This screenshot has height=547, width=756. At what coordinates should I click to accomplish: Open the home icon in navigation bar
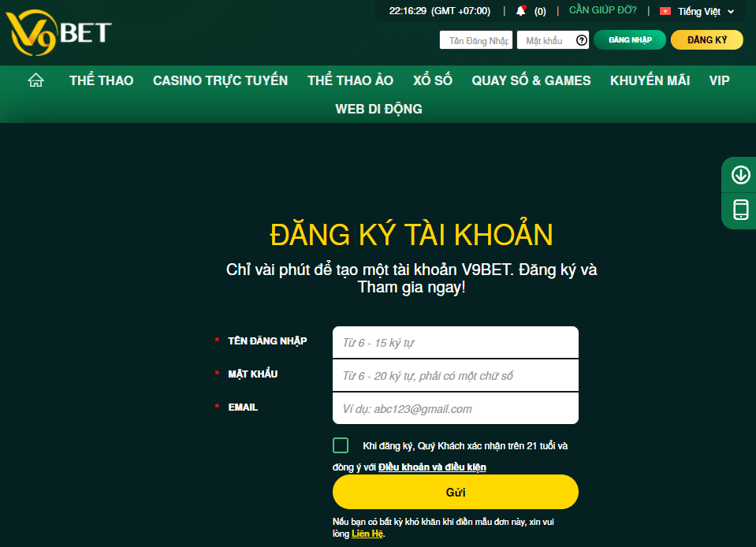35,80
